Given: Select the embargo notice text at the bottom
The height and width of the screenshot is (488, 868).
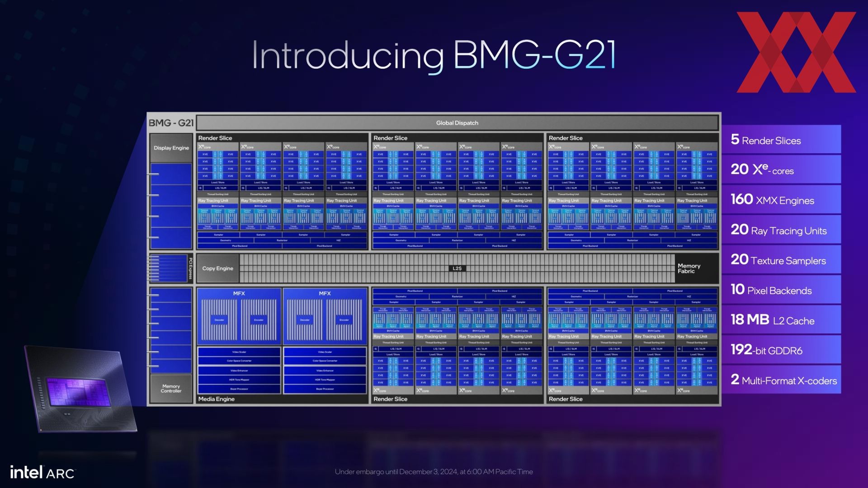Looking at the screenshot, I should pyautogui.click(x=434, y=472).
